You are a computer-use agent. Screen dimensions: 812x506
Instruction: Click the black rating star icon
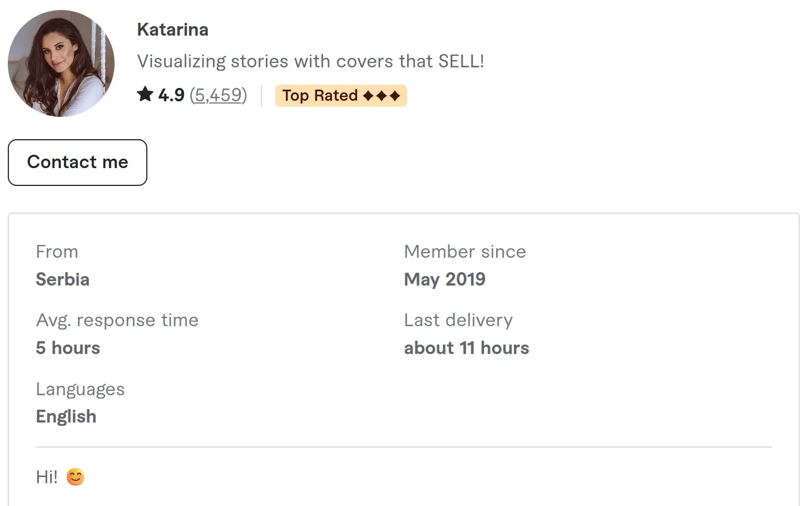tap(145, 95)
